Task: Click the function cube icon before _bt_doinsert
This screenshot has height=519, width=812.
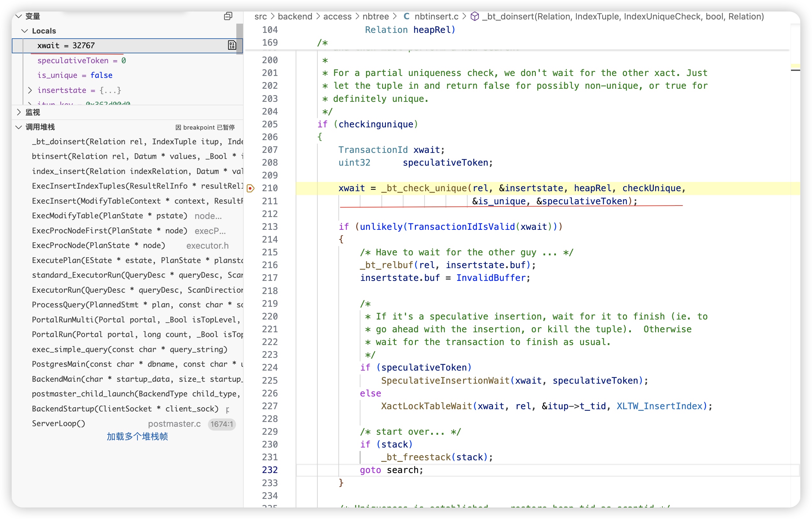Action: 475,16
